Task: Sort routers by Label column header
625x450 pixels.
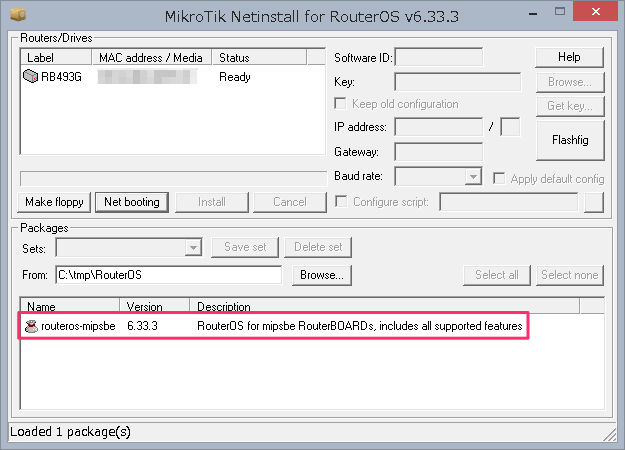Action: 56,57
